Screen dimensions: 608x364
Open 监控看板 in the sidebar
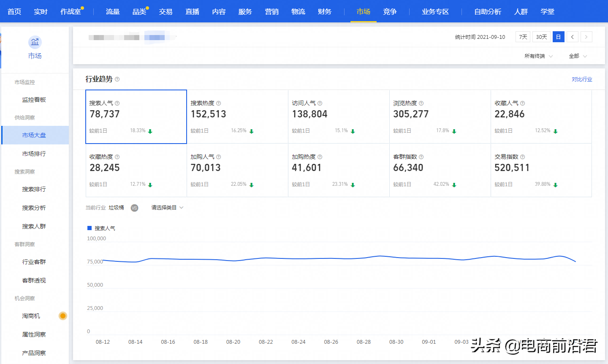(x=34, y=100)
